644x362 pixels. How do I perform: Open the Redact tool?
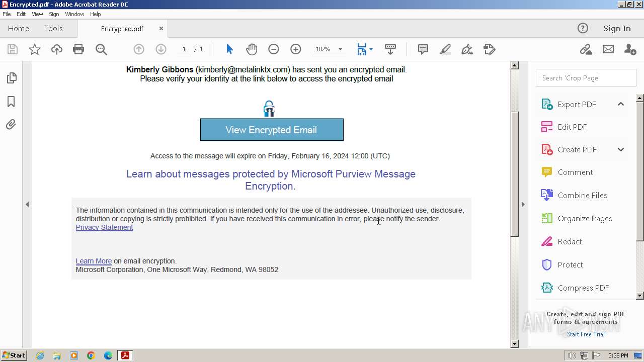click(x=561, y=241)
